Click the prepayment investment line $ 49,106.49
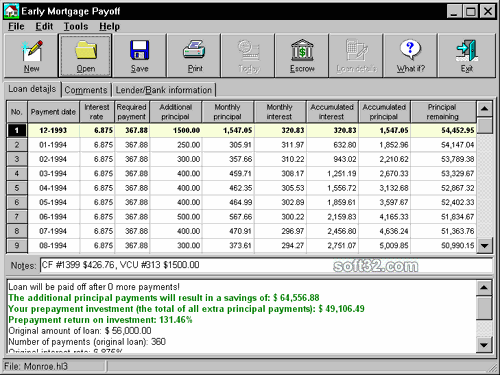500x375 pixels. [186, 309]
